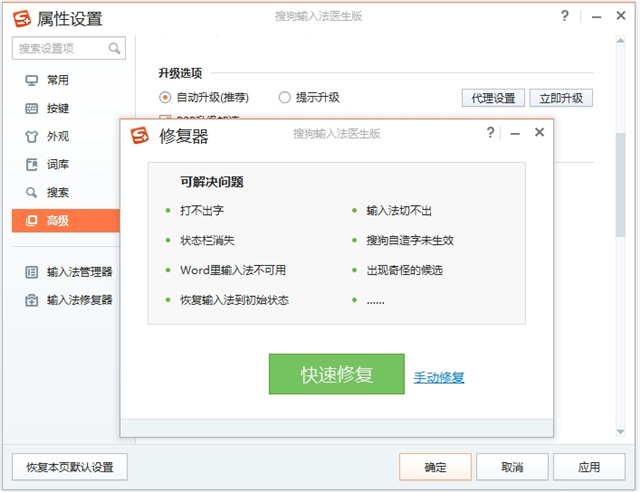Click the 输入法切不出 issue text
This screenshot has width=640, height=492.
[399, 211]
